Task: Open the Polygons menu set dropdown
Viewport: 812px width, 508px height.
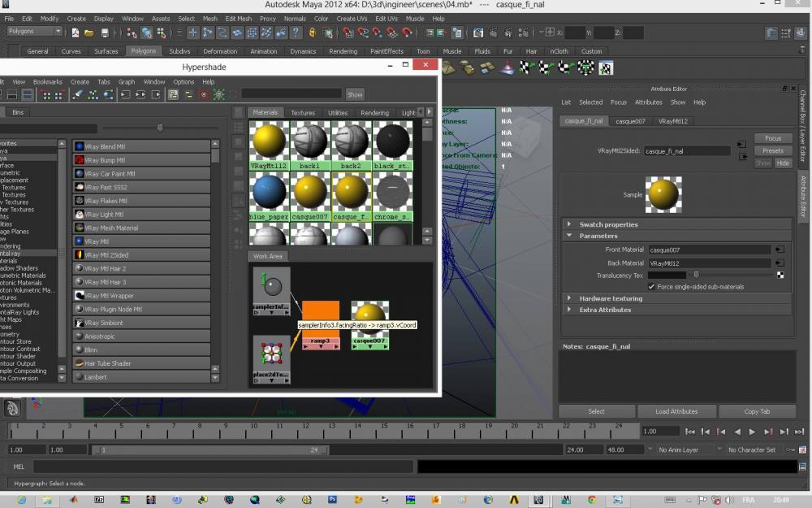Action: [x=34, y=32]
